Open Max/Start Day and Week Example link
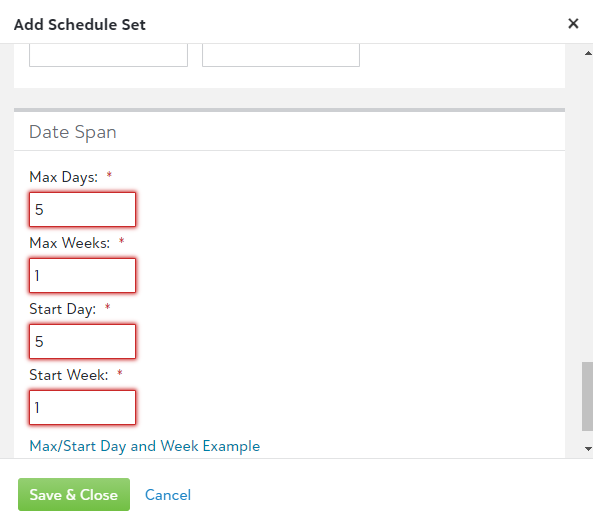 [x=144, y=446]
